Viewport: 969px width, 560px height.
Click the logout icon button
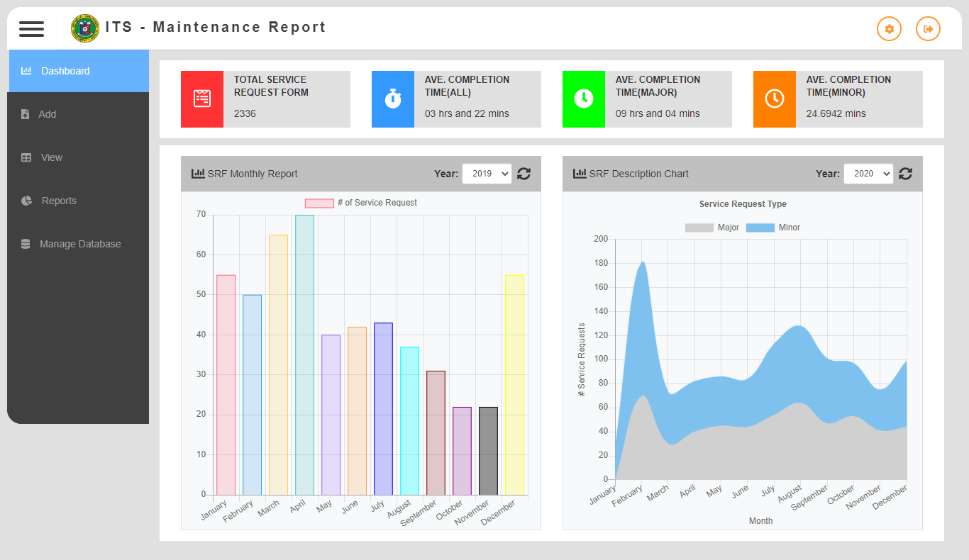click(x=928, y=29)
